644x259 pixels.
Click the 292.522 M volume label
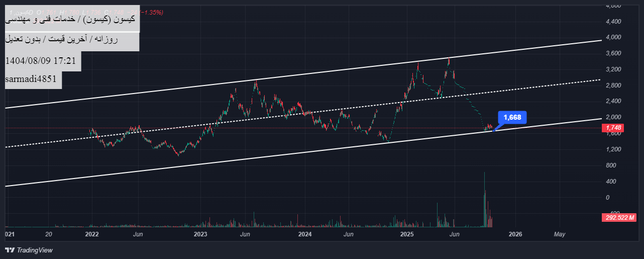tap(619, 218)
